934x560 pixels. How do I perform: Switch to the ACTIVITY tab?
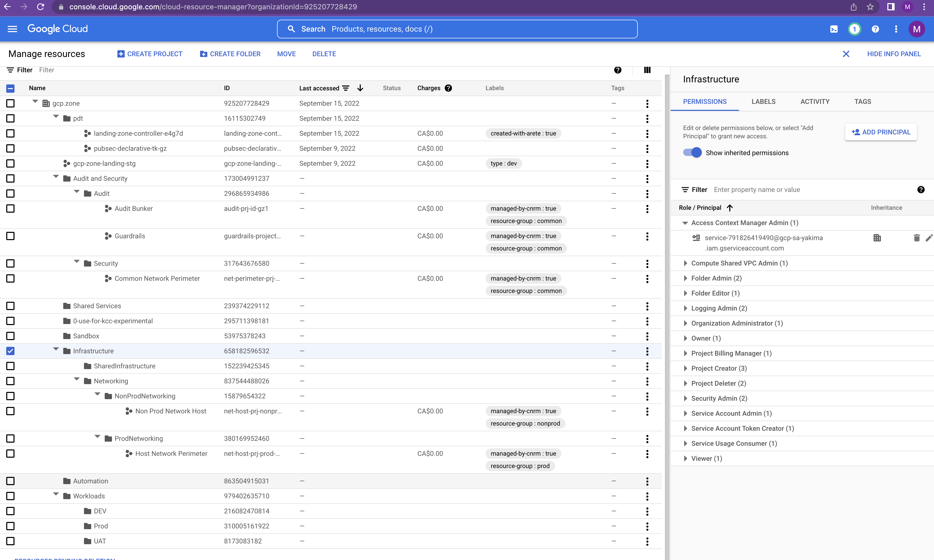click(x=814, y=101)
